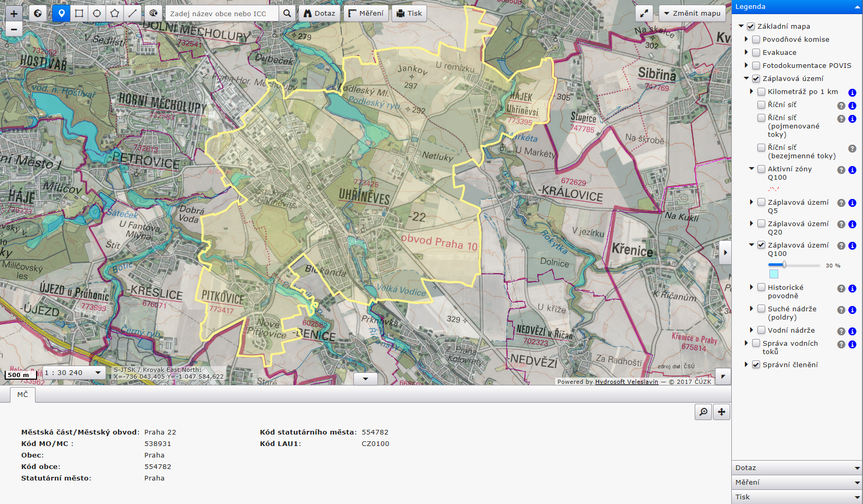Select the circle selection tool
This screenshot has height=504, width=863.
pyautogui.click(x=97, y=14)
